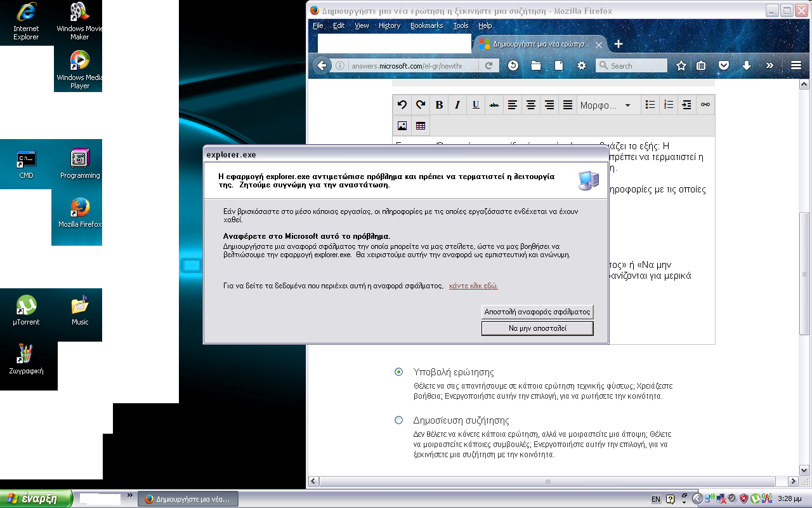
Task: Activate the Firefox taskbar button
Action: pos(187,498)
